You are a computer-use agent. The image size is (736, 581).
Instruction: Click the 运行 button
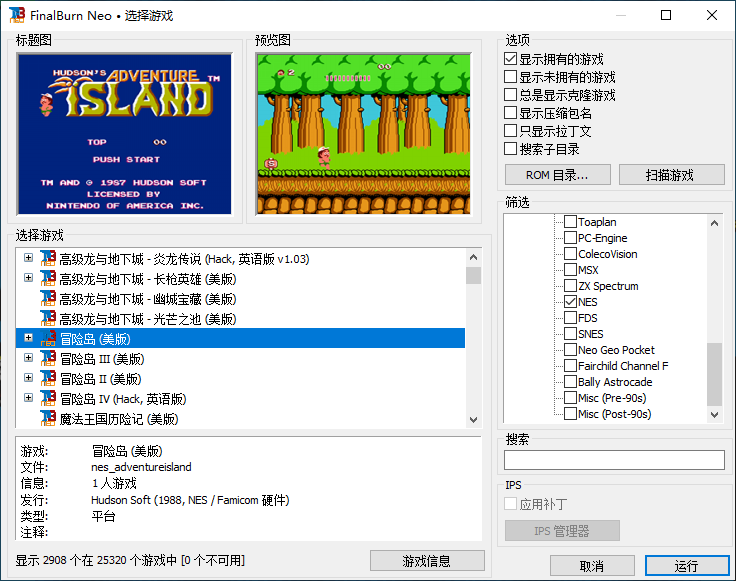(687, 566)
